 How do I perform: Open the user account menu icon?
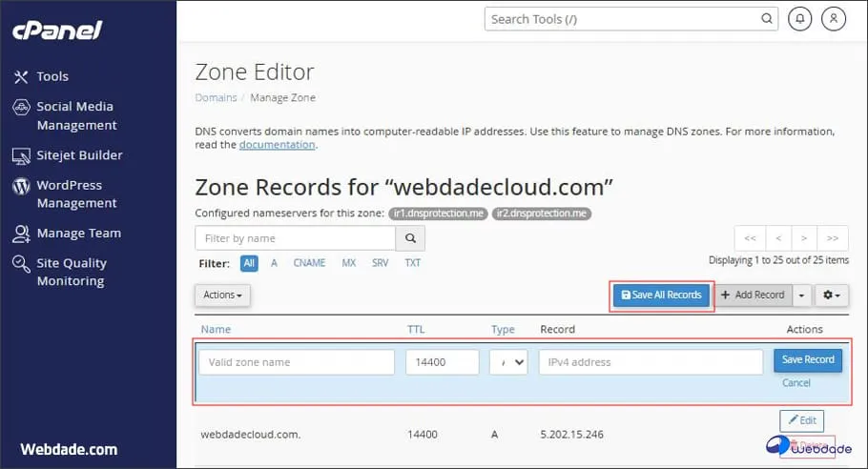[833, 19]
